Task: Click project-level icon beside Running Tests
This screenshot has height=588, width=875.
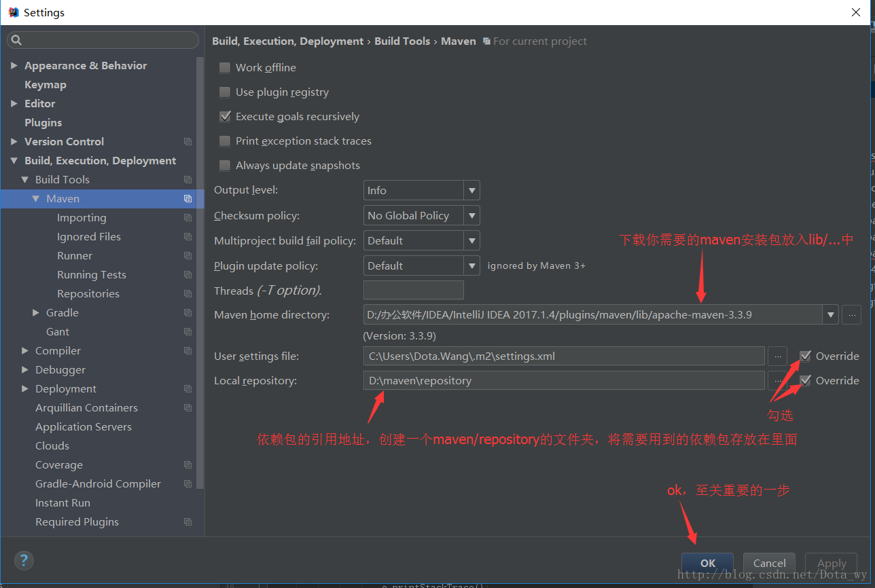Action: [x=188, y=275]
